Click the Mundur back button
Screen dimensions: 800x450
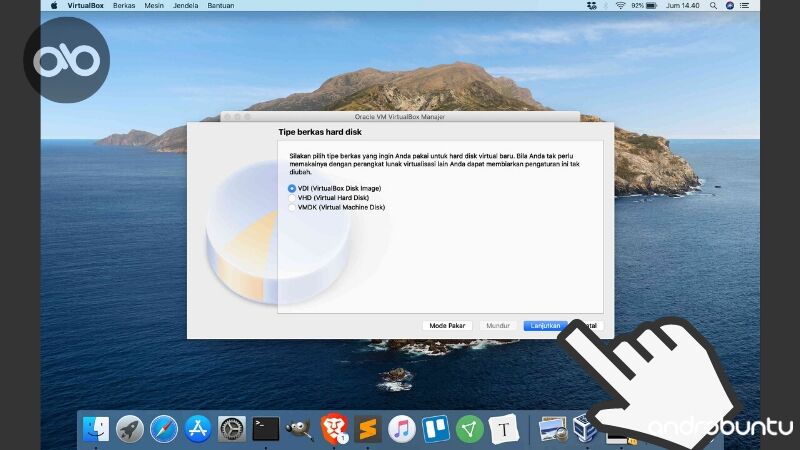pyautogui.click(x=498, y=326)
